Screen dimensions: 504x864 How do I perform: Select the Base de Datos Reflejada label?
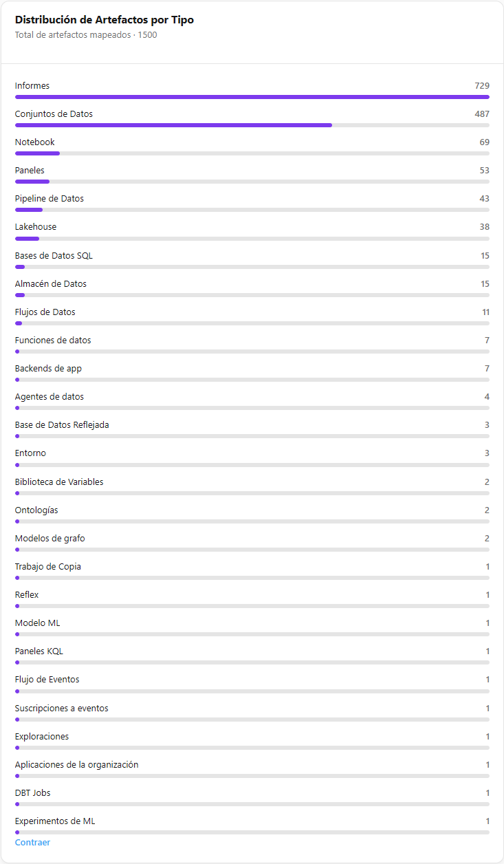[62, 425]
